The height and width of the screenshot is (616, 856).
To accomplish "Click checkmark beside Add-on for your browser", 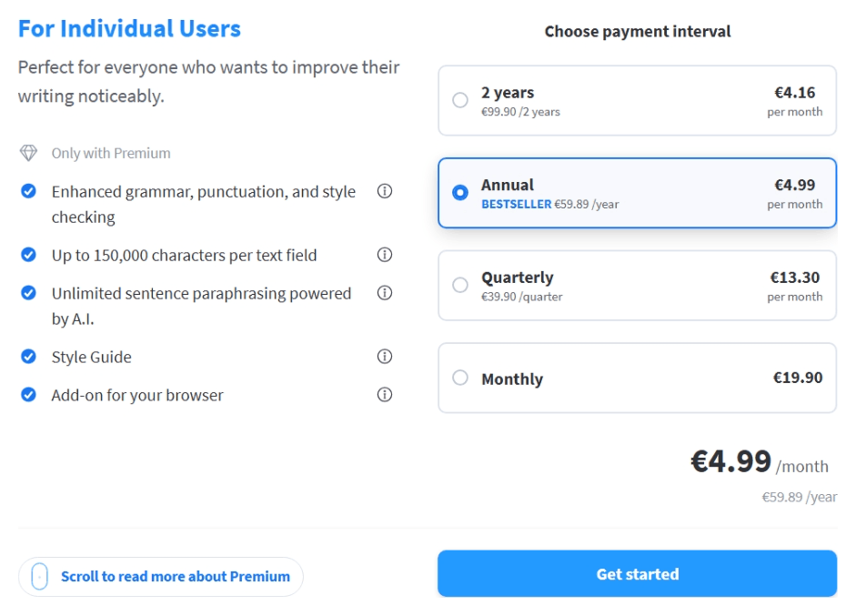I will [x=28, y=395].
